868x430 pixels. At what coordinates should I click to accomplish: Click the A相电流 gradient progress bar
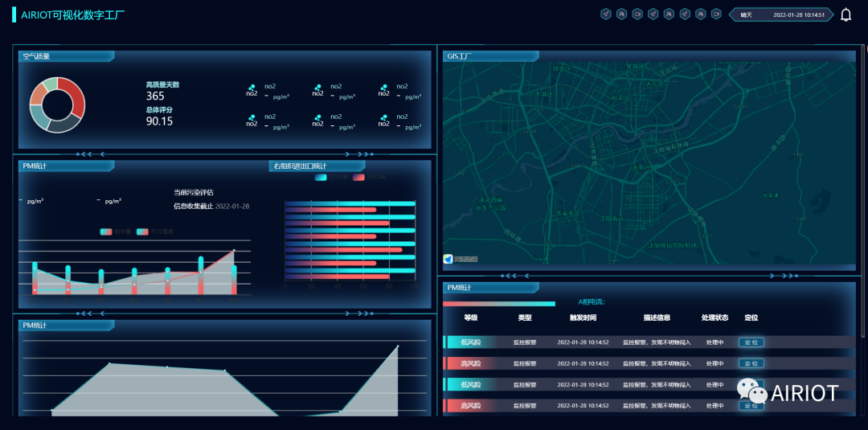click(499, 303)
